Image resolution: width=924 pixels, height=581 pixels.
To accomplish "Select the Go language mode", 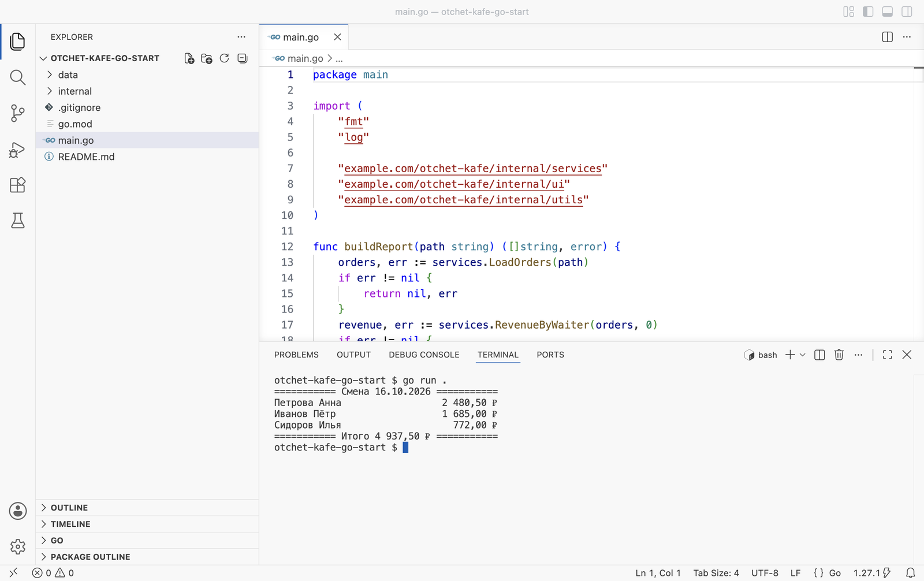I will [834, 573].
